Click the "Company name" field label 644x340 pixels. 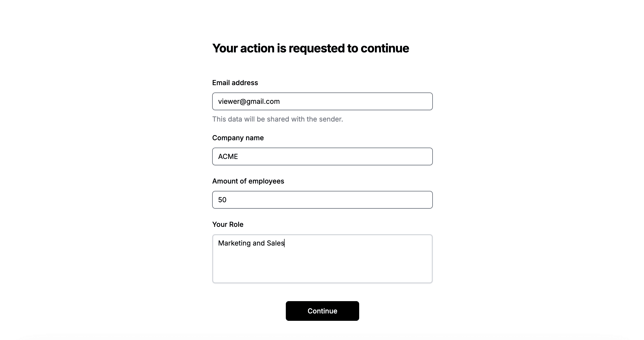[x=238, y=138]
